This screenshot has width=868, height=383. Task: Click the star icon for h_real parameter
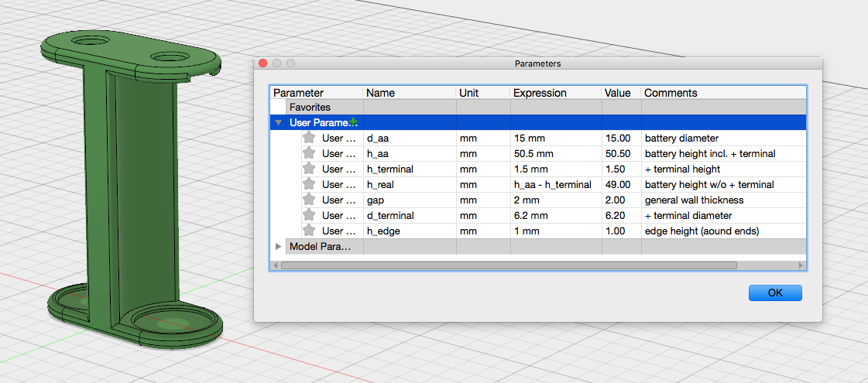[310, 184]
